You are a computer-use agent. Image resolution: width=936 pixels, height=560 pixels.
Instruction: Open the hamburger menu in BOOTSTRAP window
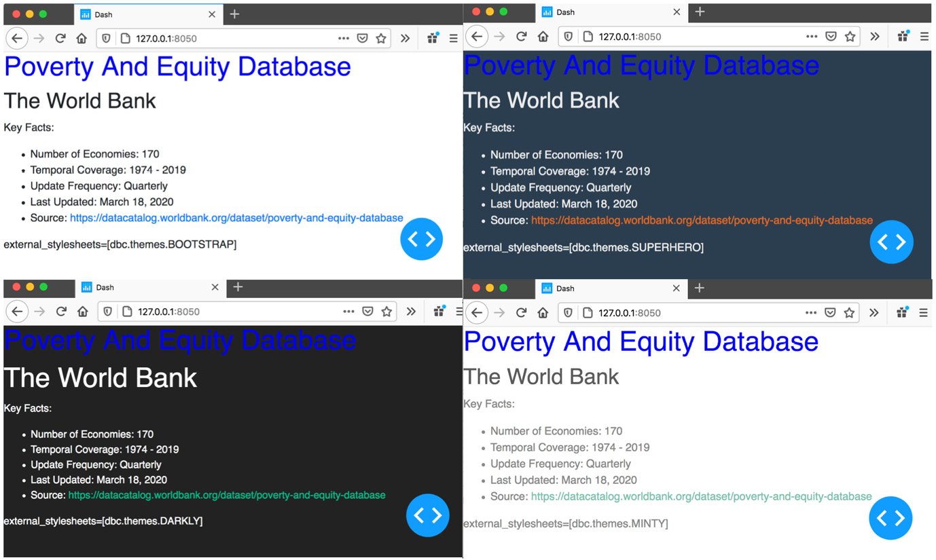(454, 39)
